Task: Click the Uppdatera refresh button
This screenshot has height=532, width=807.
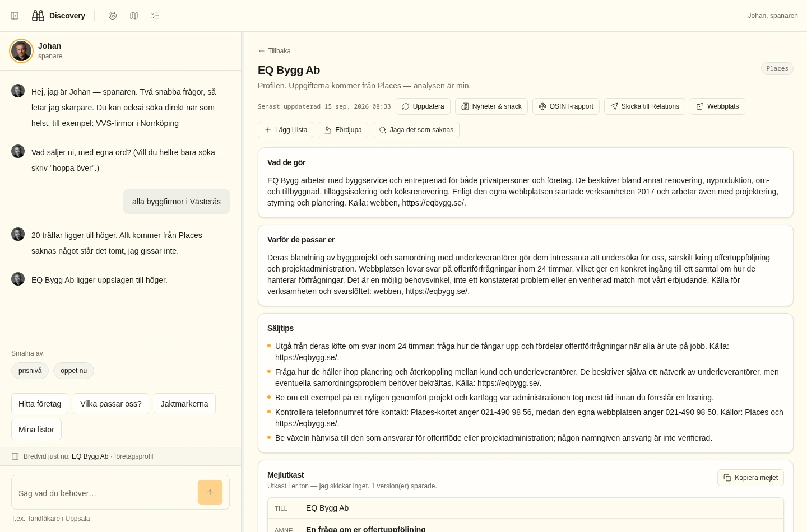Action: [423, 106]
